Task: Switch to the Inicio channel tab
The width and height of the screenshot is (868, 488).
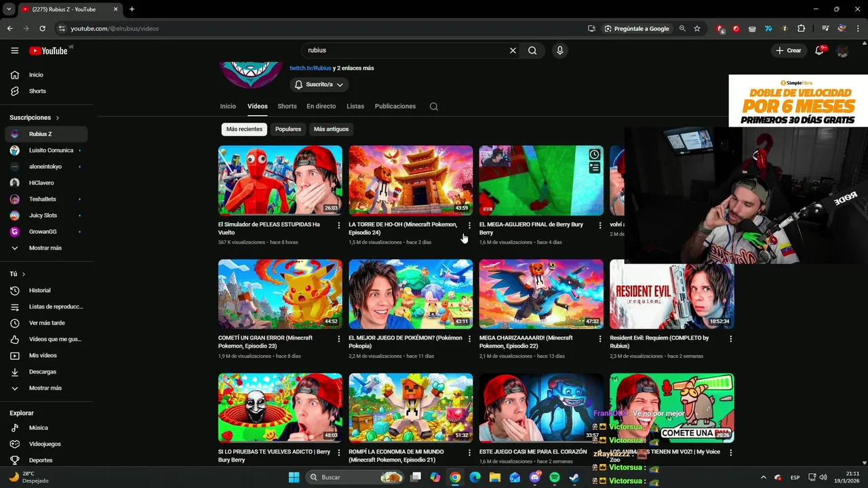Action: [x=228, y=106]
